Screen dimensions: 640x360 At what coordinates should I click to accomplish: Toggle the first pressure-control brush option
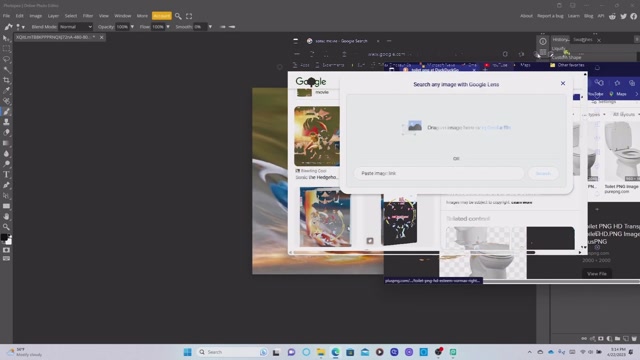tap(222, 27)
